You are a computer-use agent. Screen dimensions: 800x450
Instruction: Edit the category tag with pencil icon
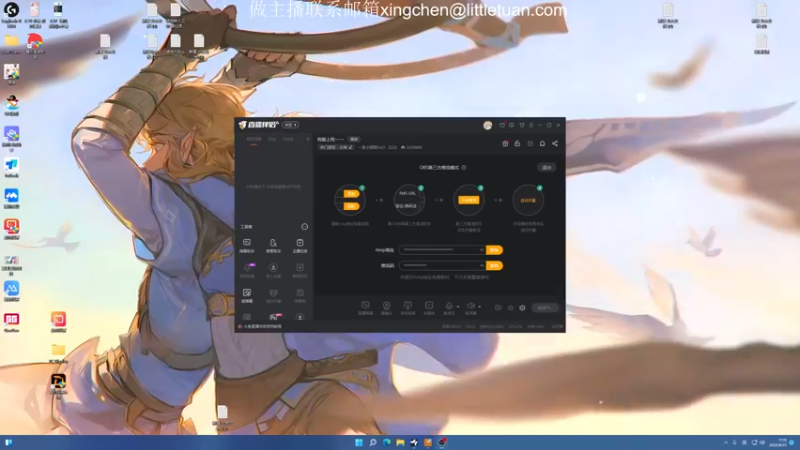(336, 147)
